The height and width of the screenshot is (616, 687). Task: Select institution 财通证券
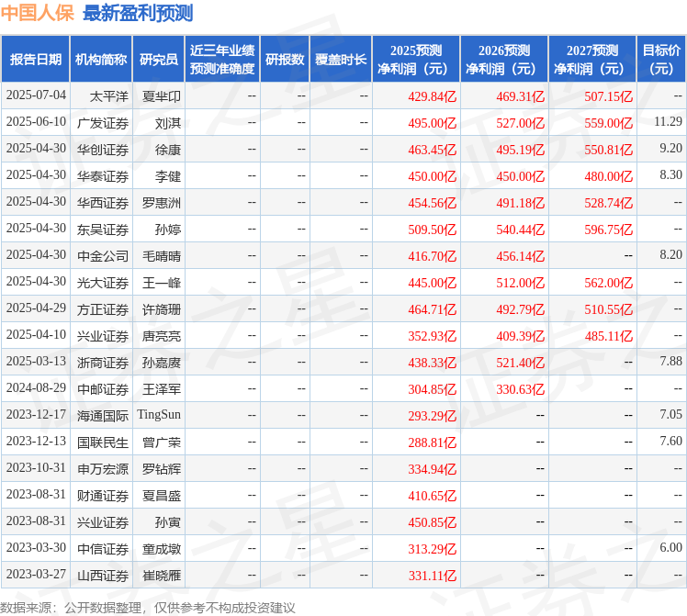103,496
